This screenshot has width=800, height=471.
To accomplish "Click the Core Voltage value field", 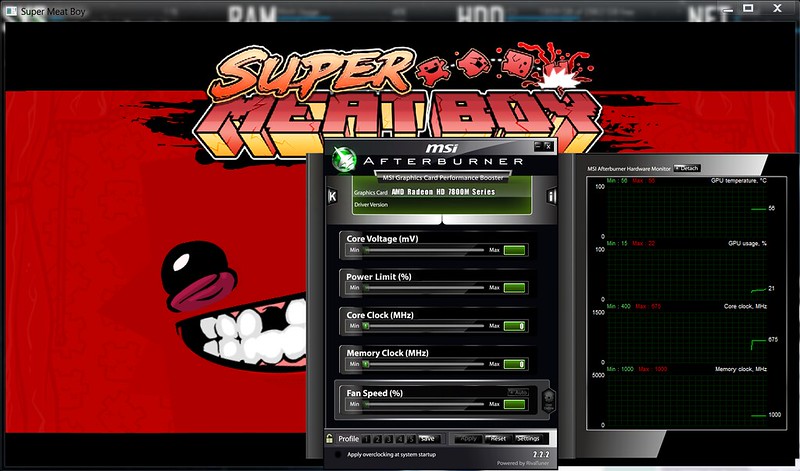I will [x=514, y=250].
